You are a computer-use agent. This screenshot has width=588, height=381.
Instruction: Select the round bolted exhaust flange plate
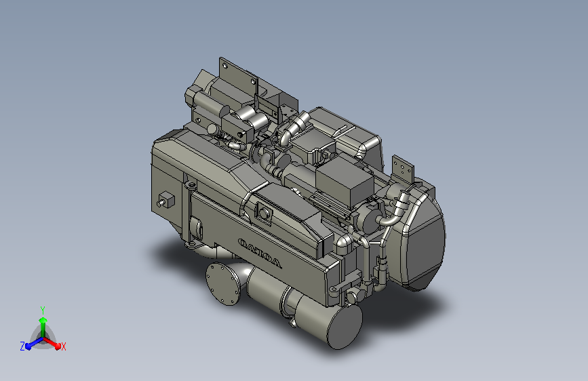[x=223, y=283]
